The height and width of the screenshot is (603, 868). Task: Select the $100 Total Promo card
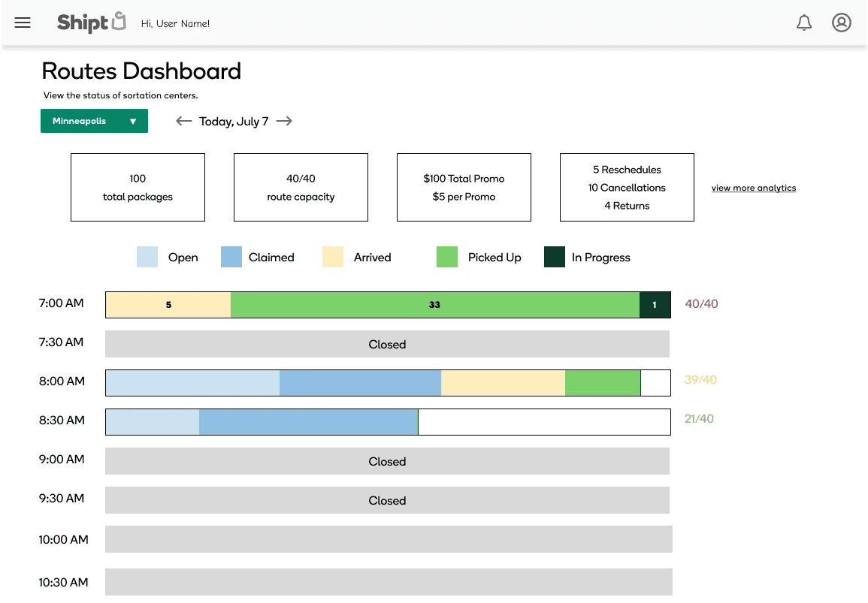click(464, 188)
